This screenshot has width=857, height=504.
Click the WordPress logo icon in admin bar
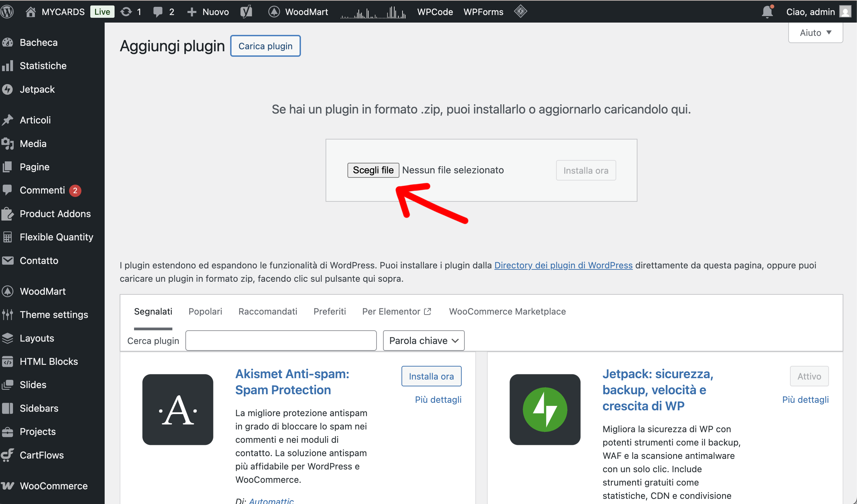tap(8, 12)
